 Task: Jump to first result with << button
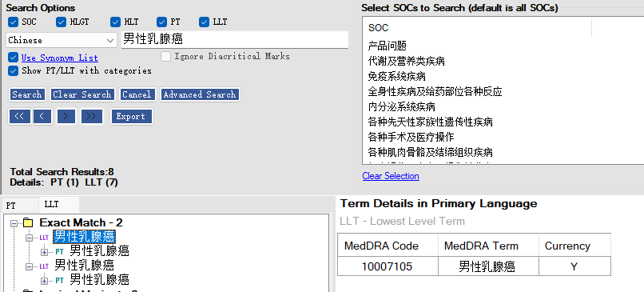click(20, 116)
